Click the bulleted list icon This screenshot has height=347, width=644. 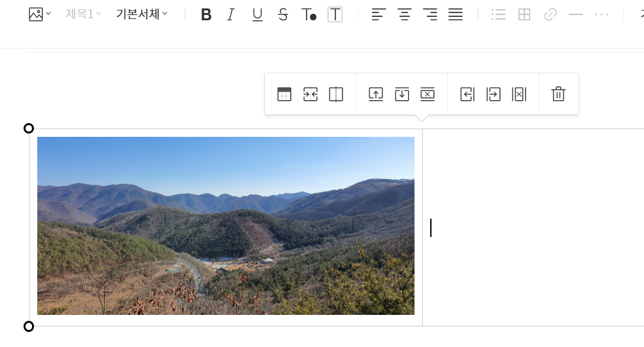coord(499,15)
